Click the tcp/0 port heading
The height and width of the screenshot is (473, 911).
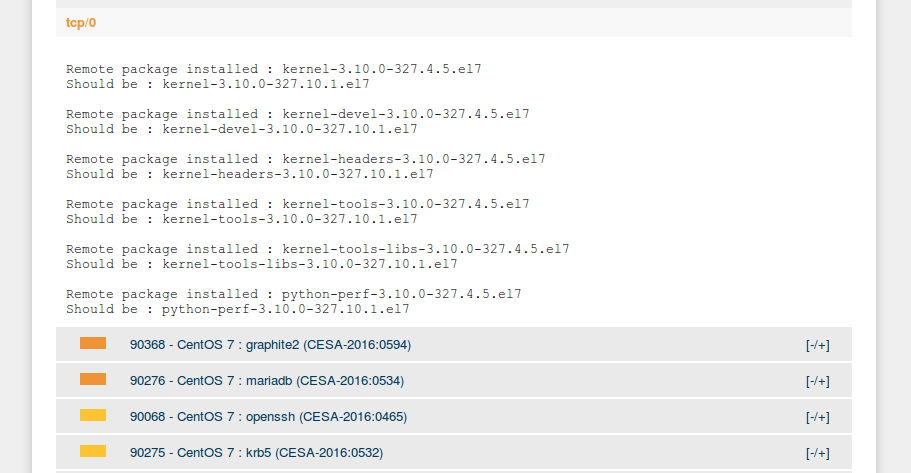click(x=81, y=23)
